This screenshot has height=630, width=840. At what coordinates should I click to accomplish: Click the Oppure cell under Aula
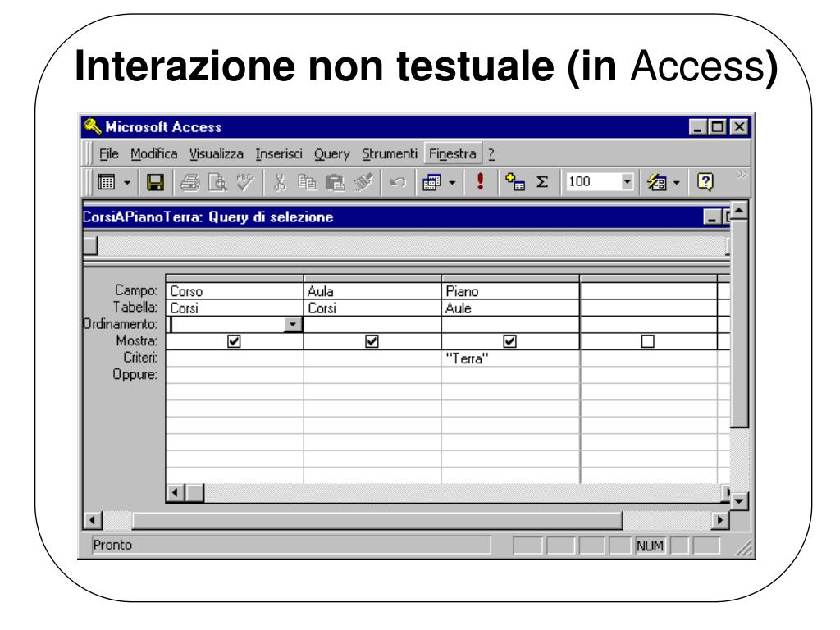pyautogui.click(x=372, y=375)
